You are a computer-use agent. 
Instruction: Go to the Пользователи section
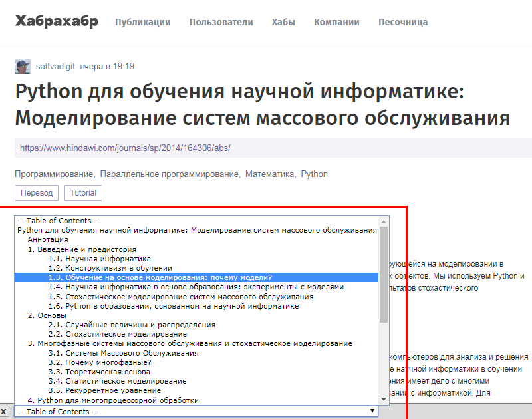coord(221,22)
